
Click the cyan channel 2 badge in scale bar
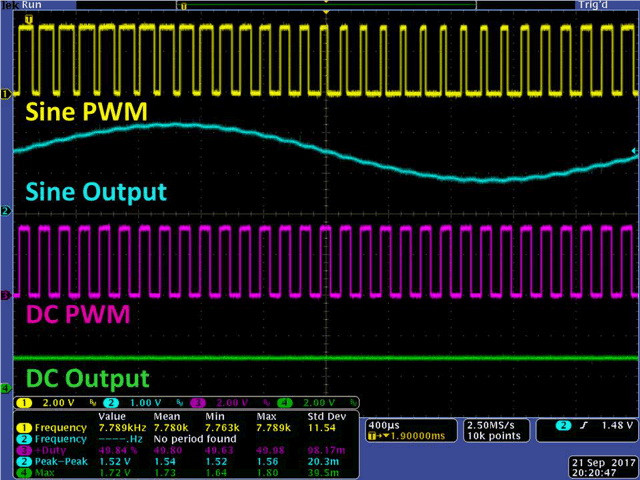pos(111,403)
